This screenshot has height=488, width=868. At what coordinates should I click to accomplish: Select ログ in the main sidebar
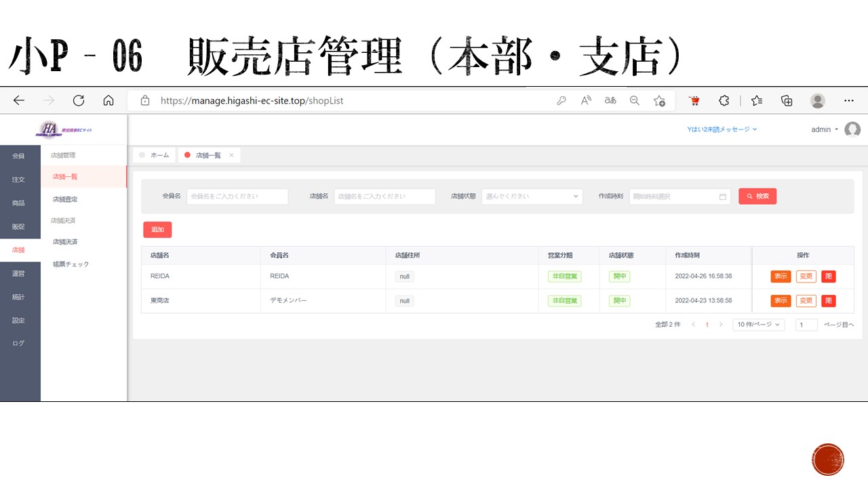[x=18, y=343]
